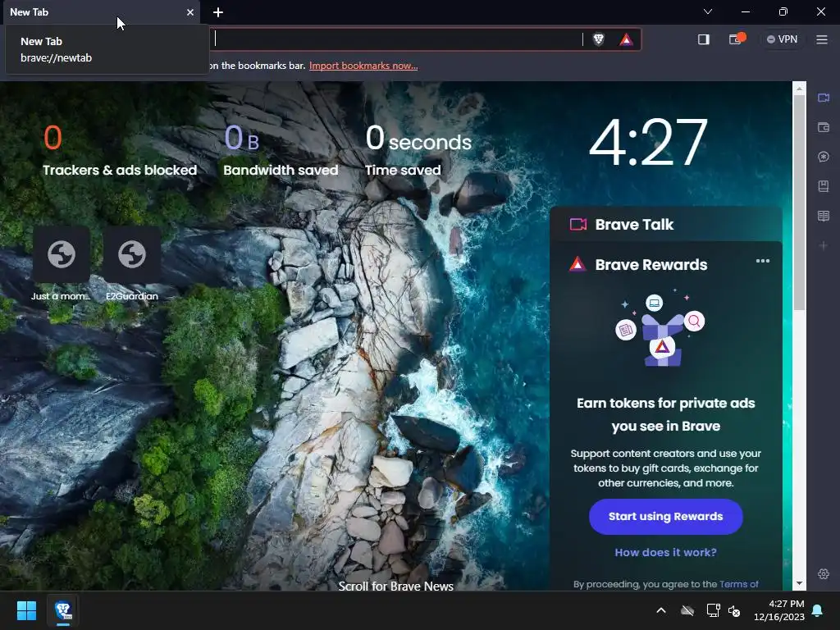This screenshot has height=630, width=840.
Task: Expand the Brave Talk card header
Action: coord(666,224)
